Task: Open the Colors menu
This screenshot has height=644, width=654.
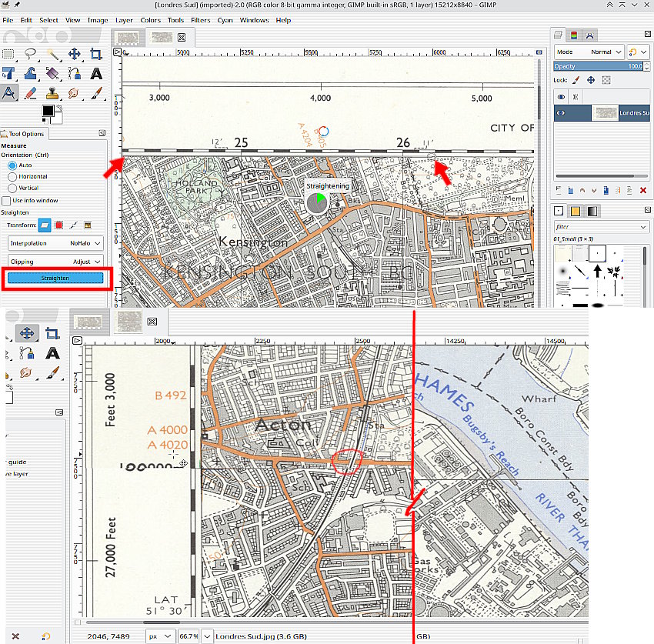Action: click(x=149, y=20)
